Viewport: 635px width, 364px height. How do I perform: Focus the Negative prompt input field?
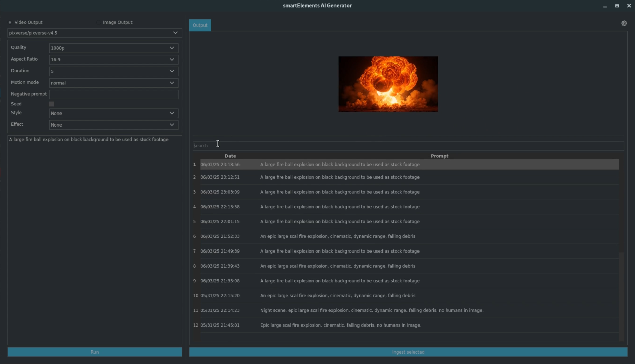113,94
